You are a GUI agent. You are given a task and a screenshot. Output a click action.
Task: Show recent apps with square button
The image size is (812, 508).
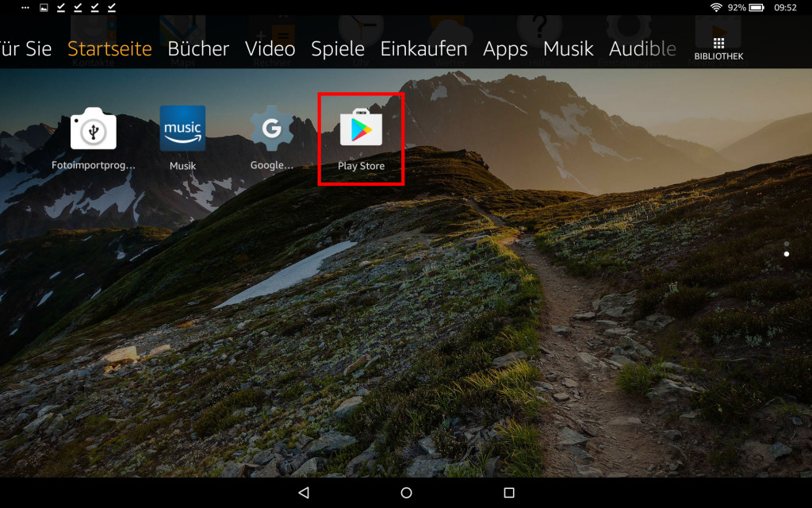[509, 493]
